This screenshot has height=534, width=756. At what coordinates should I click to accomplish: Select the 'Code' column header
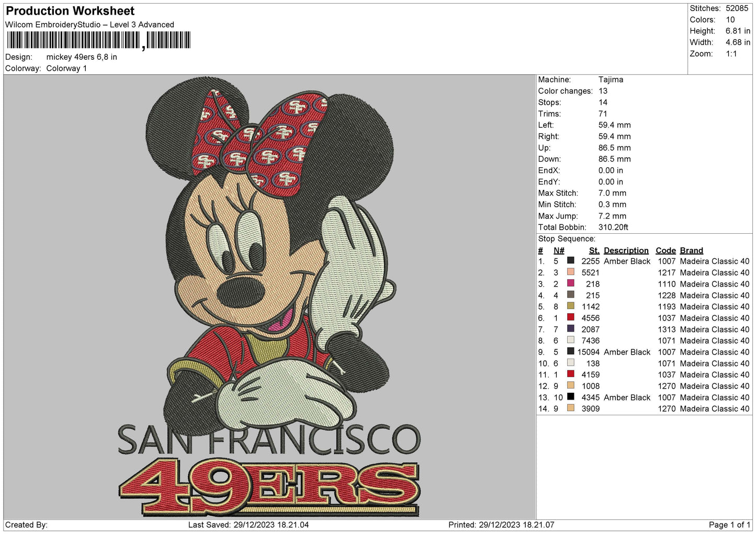[x=666, y=251]
